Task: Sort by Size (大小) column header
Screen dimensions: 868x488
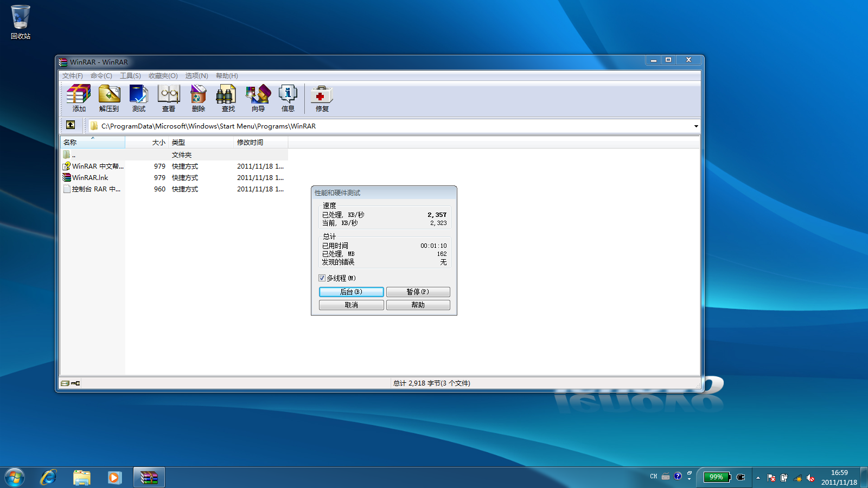Action: click(147, 143)
